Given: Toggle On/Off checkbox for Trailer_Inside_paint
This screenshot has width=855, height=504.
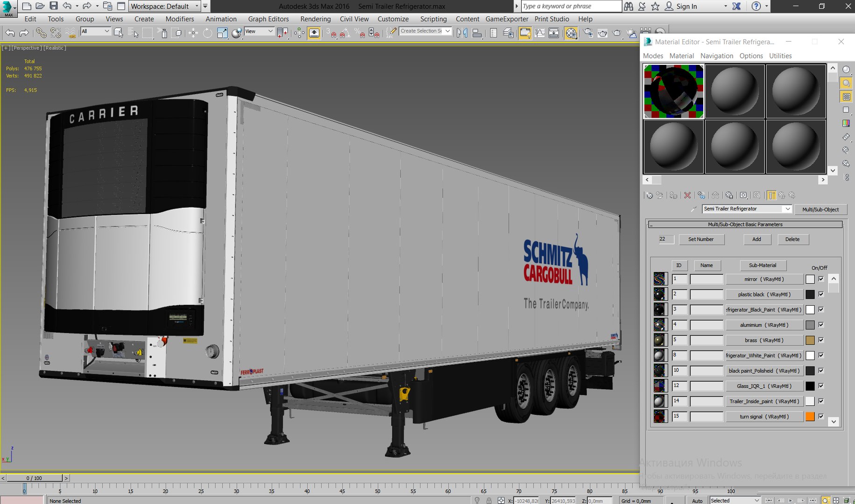Looking at the screenshot, I should click(821, 401).
